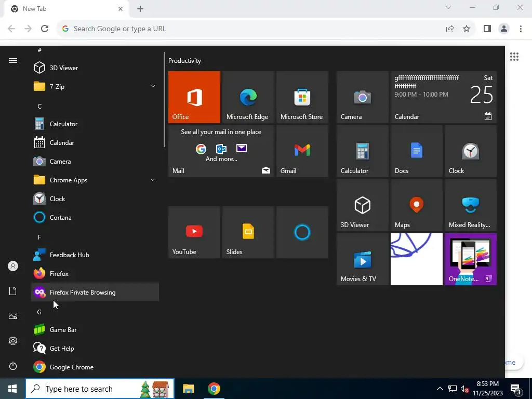Open the Maps tile
The height and width of the screenshot is (399, 532).
[417, 205]
